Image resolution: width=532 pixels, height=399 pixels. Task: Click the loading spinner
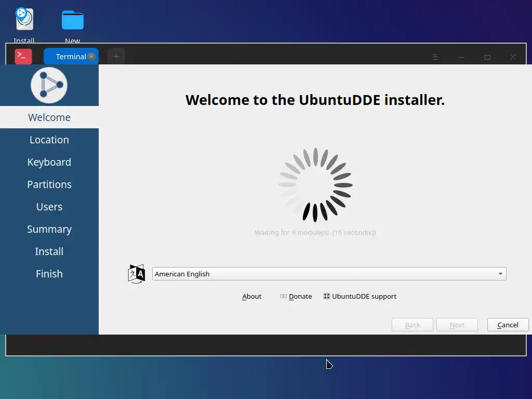(315, 185)
